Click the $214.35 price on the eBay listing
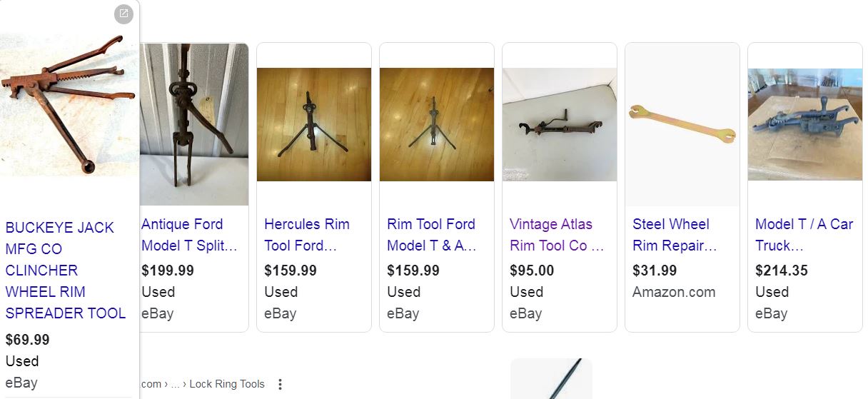The image size is (868, 399). (781, 271)
